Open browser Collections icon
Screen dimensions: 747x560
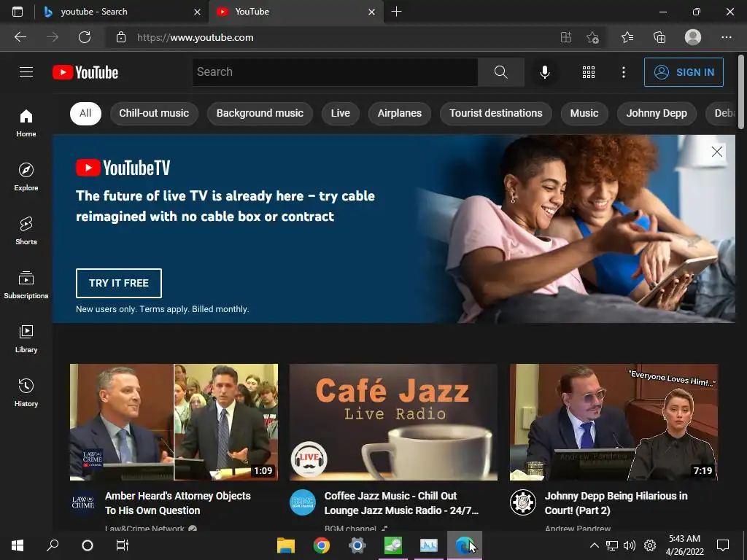pyautogui.click(x=659, y=37)
